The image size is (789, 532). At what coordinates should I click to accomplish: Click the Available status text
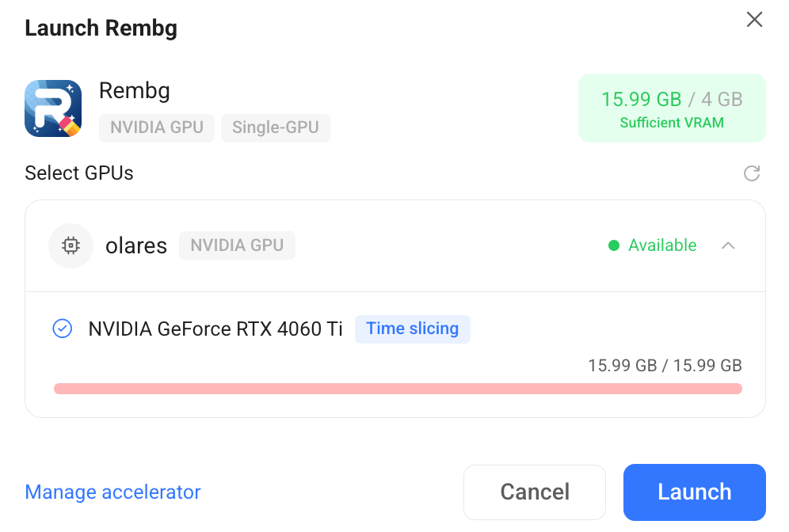point(662,245)
